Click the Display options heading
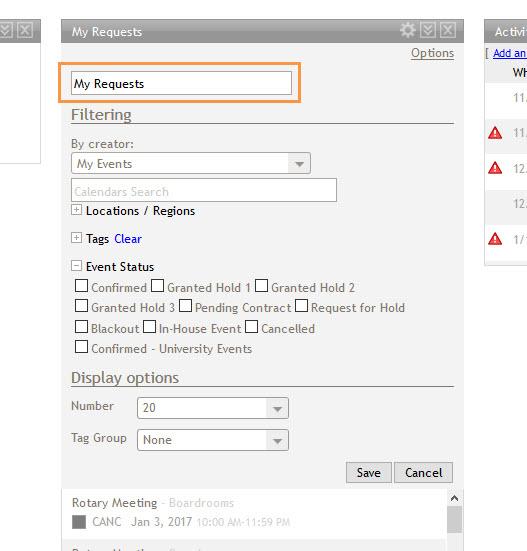Viewport: 527px width, 551px height. [125, 378]
